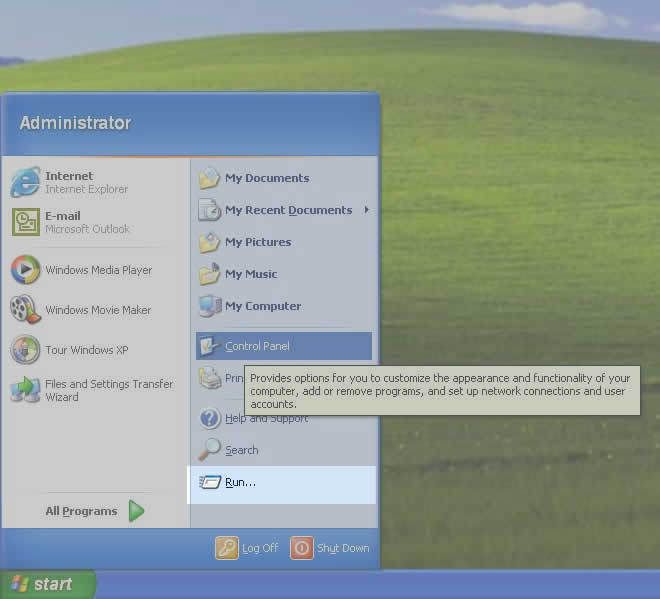Click the My Recent Documents icon
660x599 pixels.
point(209,210)
